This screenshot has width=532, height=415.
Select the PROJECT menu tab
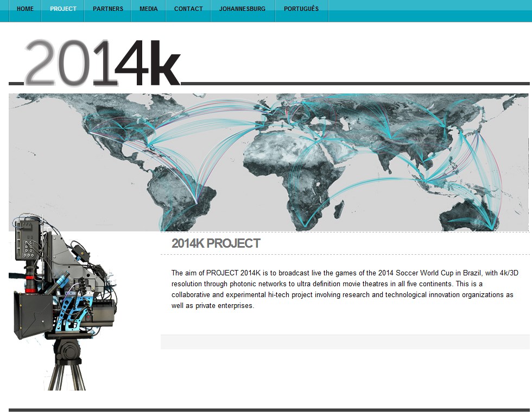63,9
